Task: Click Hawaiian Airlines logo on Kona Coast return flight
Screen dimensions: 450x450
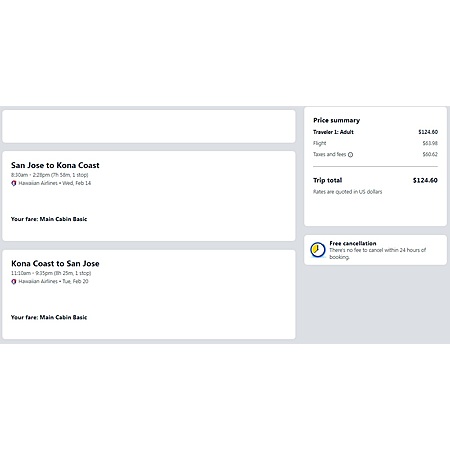Action: (x=14, y=282)
